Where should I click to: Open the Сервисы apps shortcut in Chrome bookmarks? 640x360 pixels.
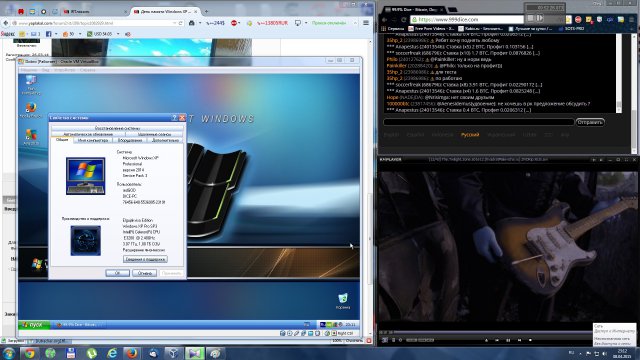(394, 29)
